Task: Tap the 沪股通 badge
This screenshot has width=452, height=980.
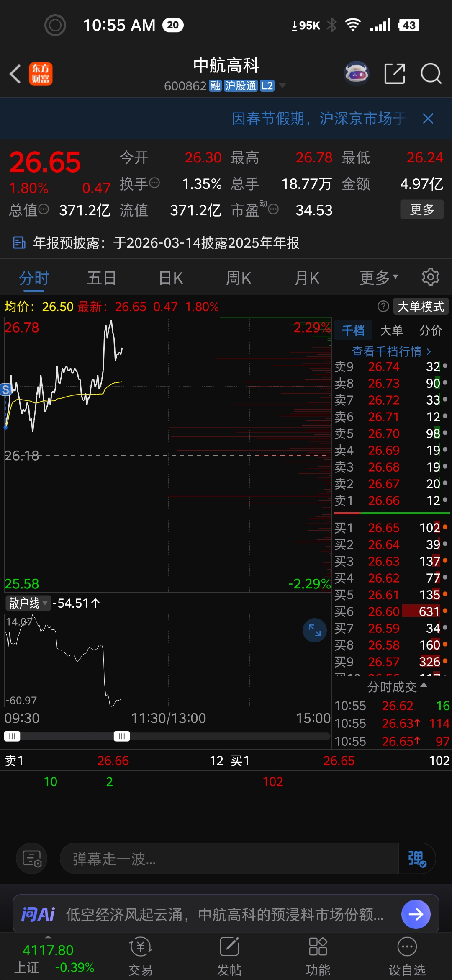Action: point(240,86)
